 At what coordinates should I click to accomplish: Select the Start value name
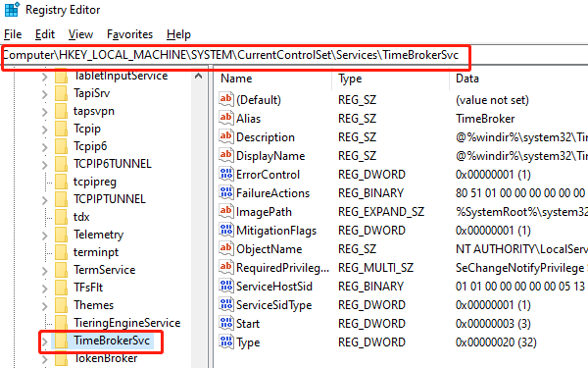248,324
